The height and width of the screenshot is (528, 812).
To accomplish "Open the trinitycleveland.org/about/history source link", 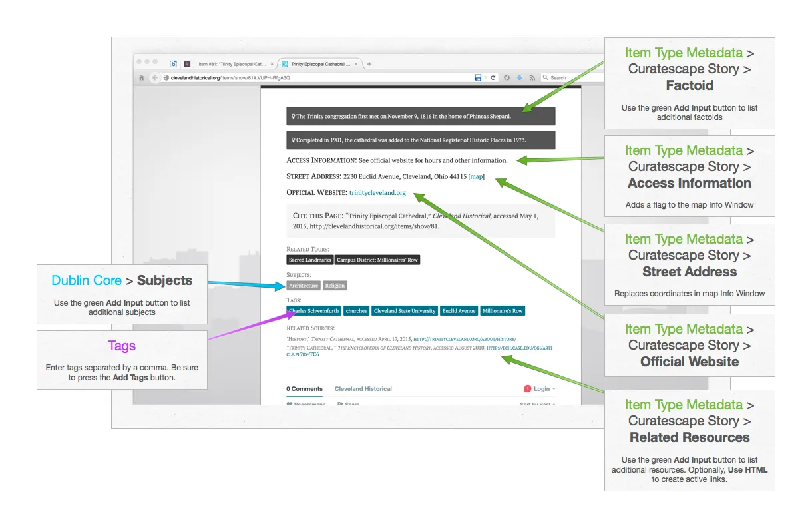I will (465, 340).
